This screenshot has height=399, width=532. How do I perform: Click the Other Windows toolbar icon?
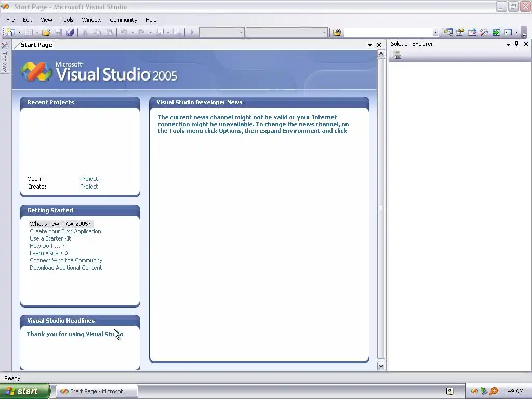tap(508, 32)
